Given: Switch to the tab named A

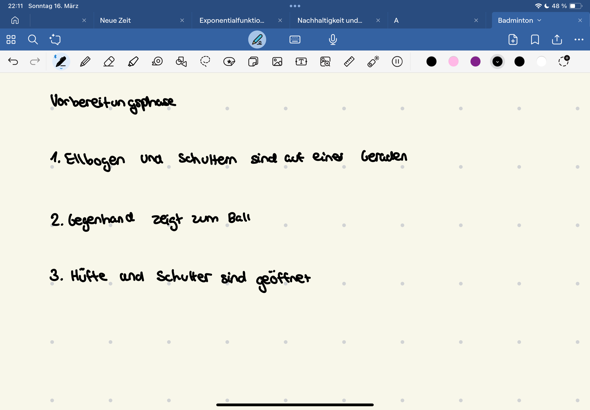Looking at the screenshot, I should 396,21.
